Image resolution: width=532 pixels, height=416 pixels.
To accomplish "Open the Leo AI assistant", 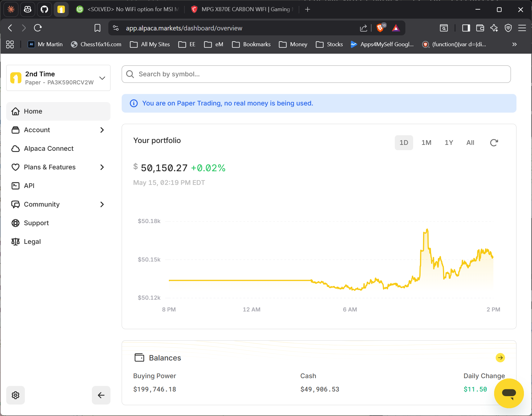I will 494,28.
